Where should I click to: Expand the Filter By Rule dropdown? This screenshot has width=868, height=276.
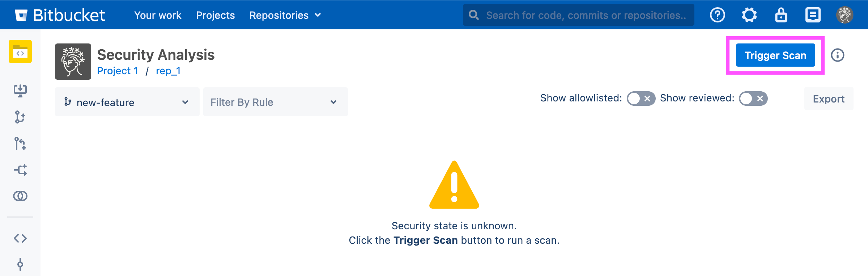(x=275, y=102)
